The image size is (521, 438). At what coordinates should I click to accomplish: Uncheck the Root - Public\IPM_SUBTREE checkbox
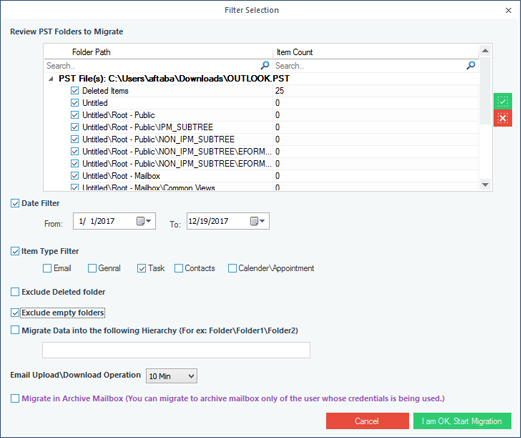[x=75, y=127]
